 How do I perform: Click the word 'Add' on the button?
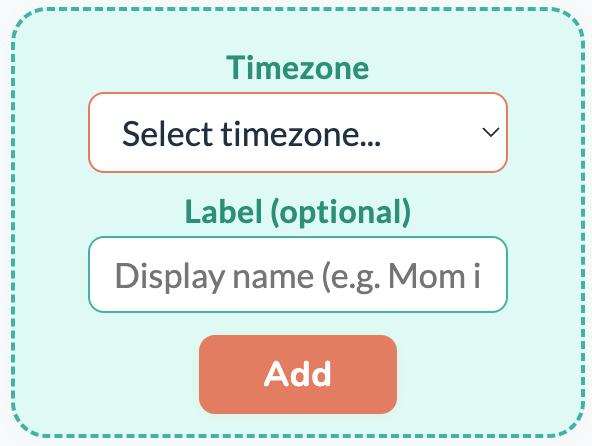point(298,373)
